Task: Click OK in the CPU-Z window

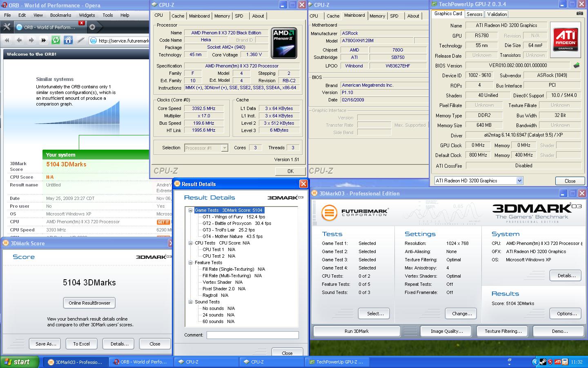Action: (290, 171)
